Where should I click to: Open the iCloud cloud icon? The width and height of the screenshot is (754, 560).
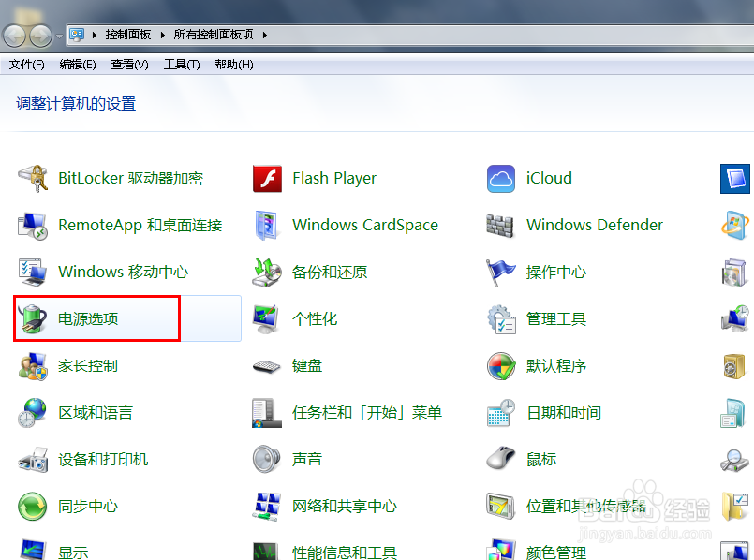[x=501, y=178]
